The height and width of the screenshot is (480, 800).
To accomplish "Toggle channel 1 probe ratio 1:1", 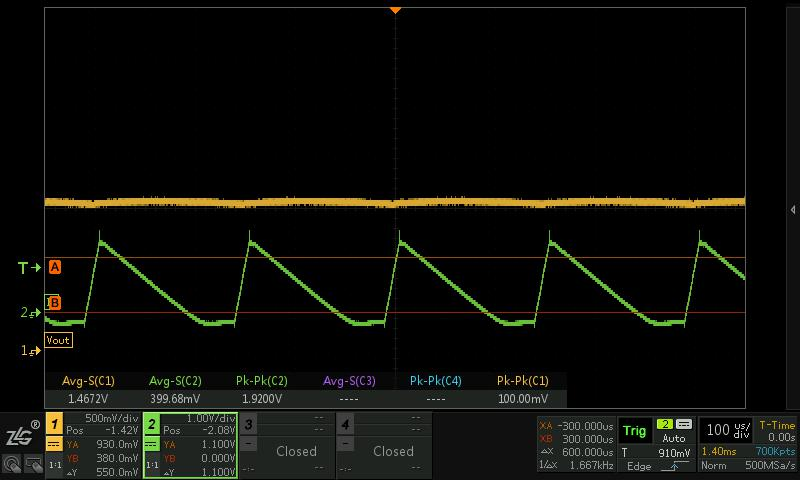I will (55, 466).
